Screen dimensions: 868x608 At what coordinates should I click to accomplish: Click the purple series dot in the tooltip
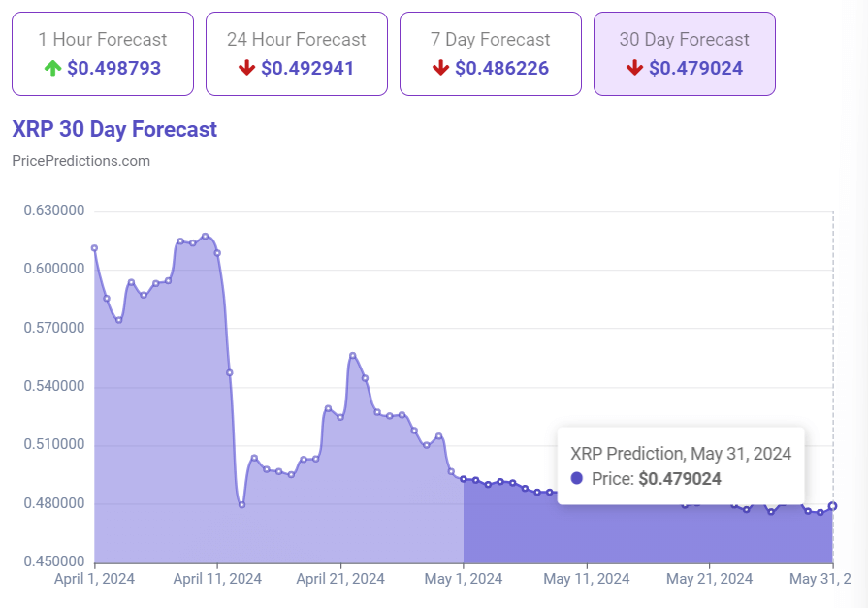577,478
